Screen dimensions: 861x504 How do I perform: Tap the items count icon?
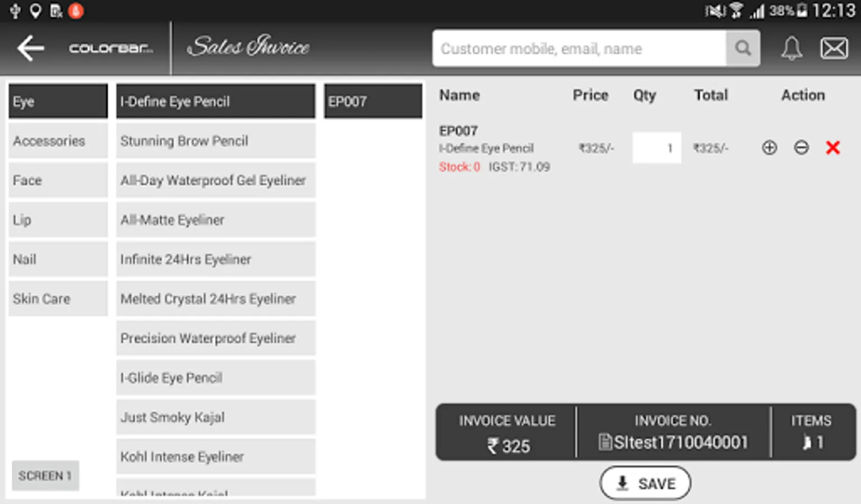click(x=807, y=443)
